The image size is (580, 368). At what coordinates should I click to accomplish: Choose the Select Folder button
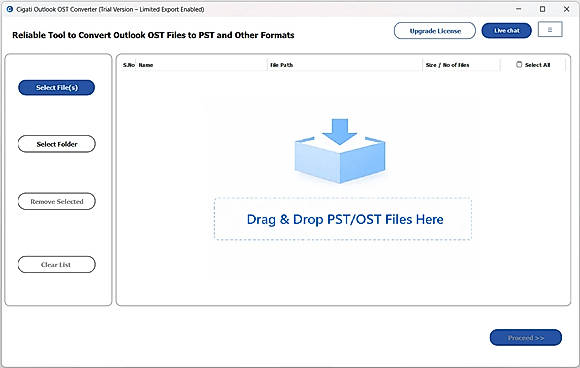coord(57,144)
